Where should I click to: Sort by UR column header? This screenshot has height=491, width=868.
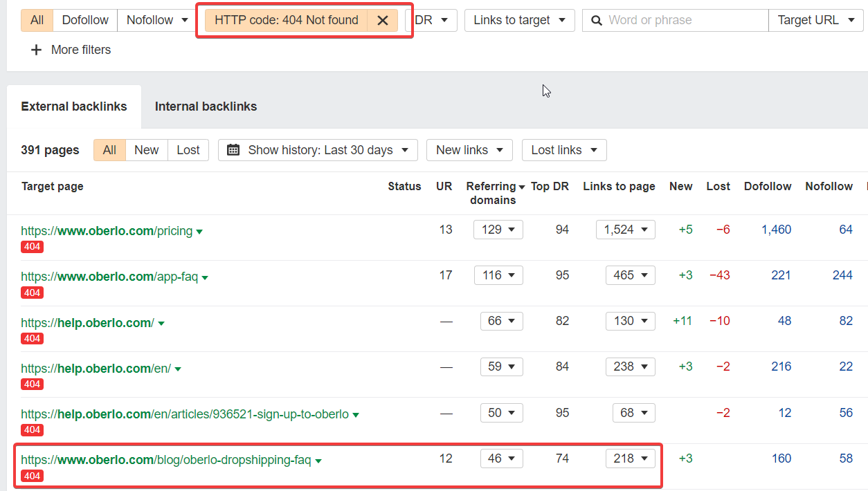[444, 186]
